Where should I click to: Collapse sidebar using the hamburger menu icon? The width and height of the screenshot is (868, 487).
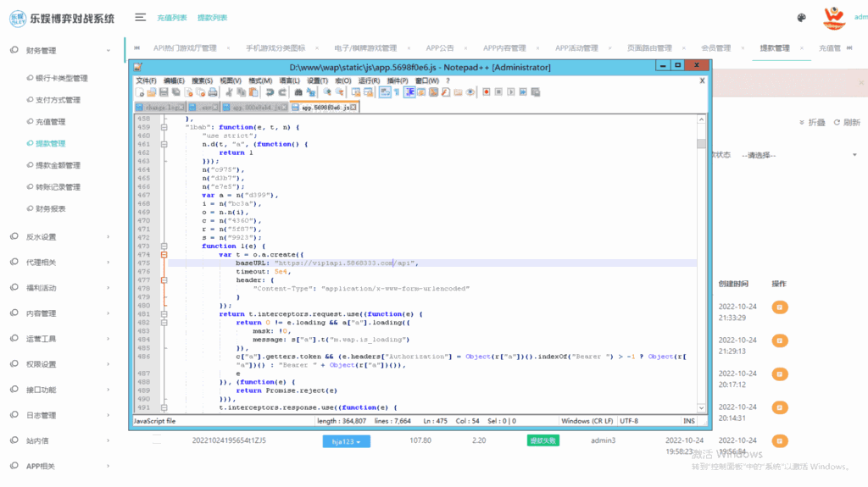(140, 18)
